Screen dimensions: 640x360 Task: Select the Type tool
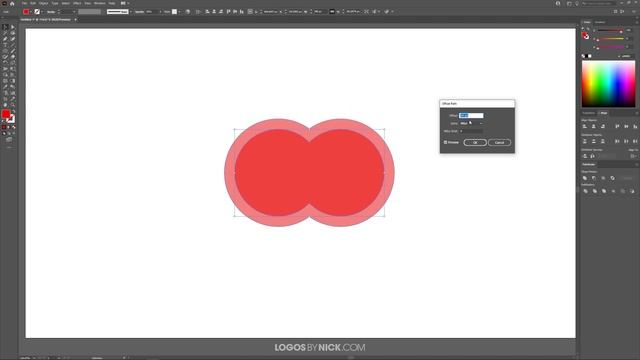5,44
